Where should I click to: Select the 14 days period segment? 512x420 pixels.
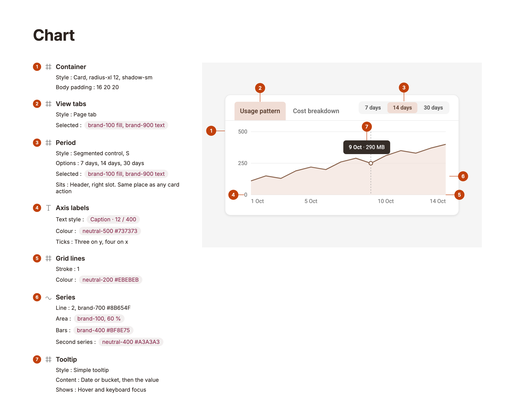click(x=402, y=107)
